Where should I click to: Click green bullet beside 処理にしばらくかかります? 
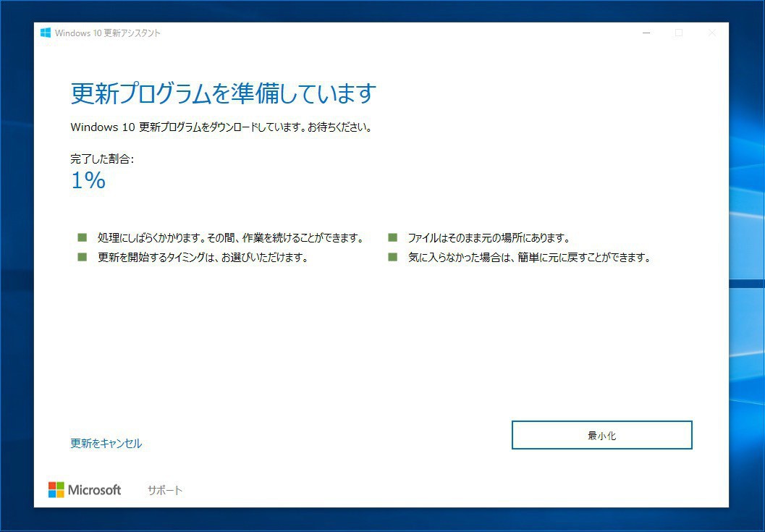82,237
